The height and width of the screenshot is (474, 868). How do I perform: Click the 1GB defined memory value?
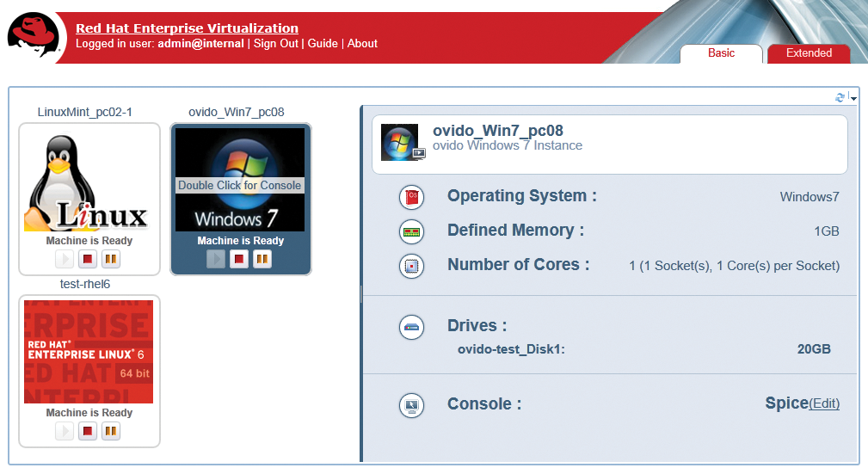click(827, 231)
